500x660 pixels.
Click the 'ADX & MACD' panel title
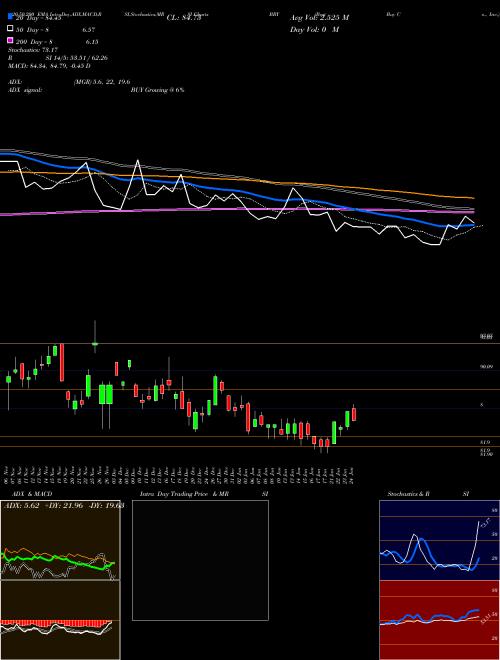(32, 494)
